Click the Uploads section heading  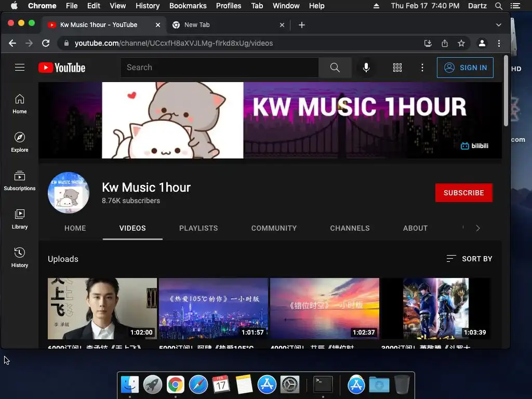[63, 259]
